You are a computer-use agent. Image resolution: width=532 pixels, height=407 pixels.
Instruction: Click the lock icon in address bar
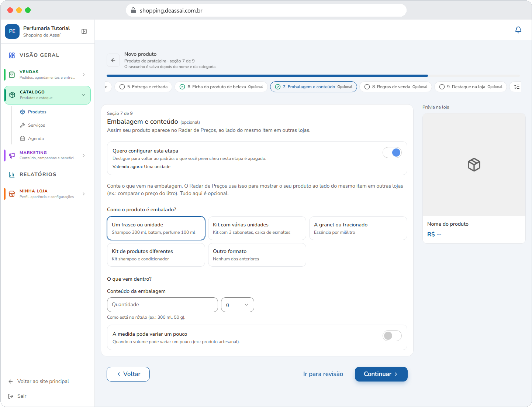134,10
